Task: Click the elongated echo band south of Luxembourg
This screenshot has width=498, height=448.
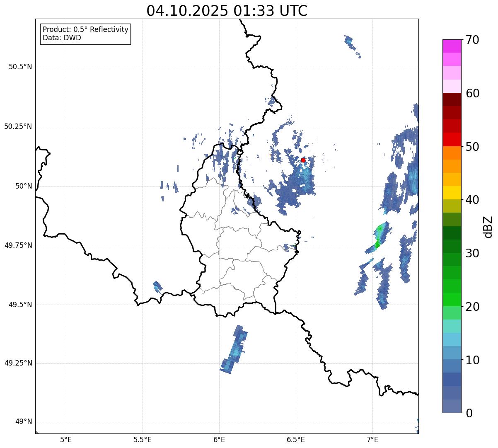Action: (x=234, y=349)
